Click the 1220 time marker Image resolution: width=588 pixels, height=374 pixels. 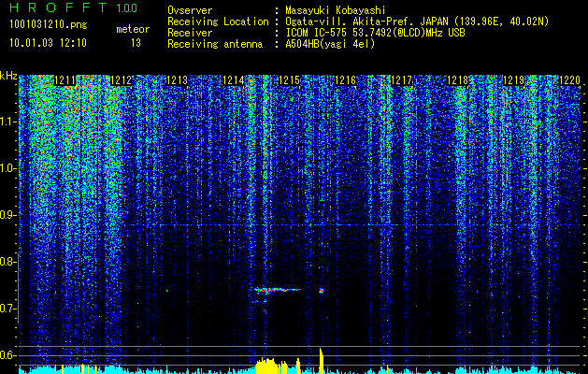point(570,80)
